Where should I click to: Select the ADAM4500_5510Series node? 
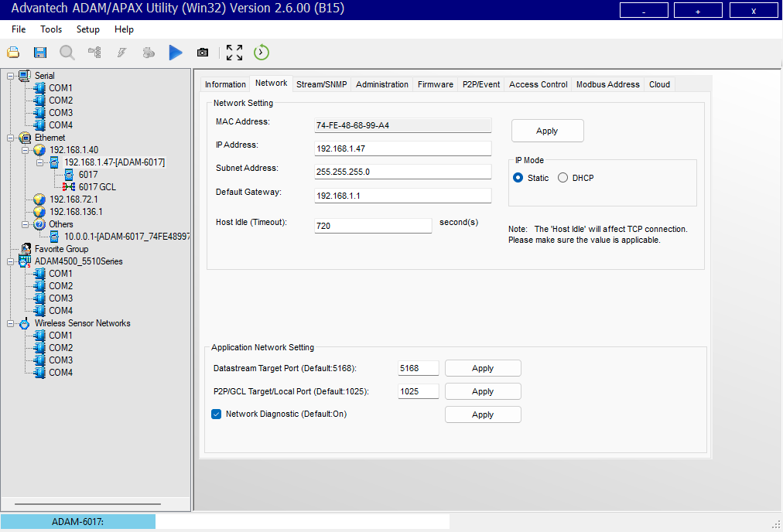pos(78,261)
